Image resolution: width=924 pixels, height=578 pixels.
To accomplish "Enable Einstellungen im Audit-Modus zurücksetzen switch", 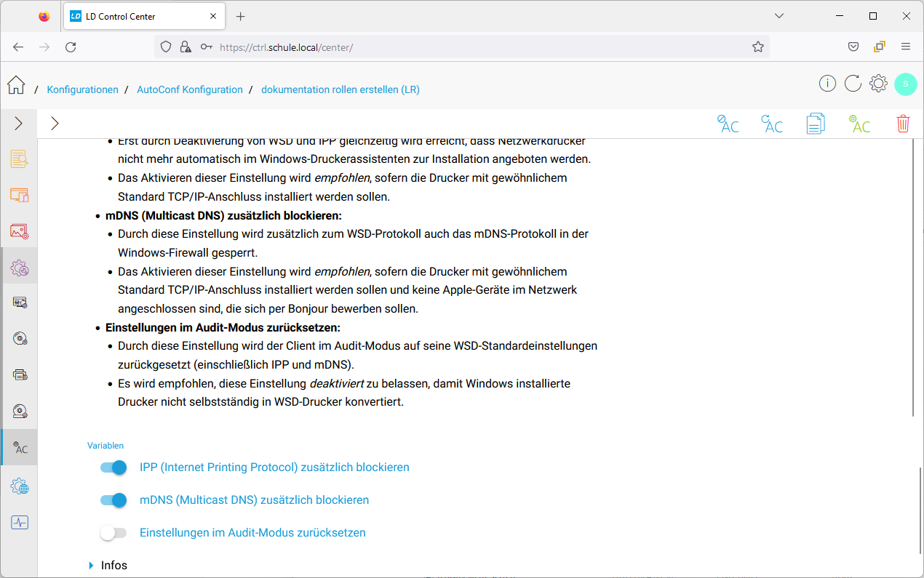I will (113, 533).
